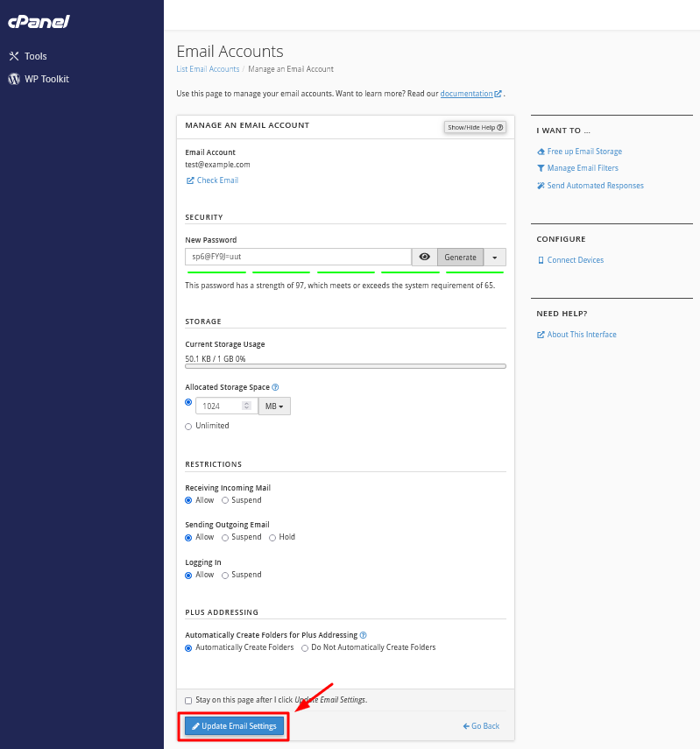
Task: Click the Send Automated Responses icon
Action: tap(541, 186)
